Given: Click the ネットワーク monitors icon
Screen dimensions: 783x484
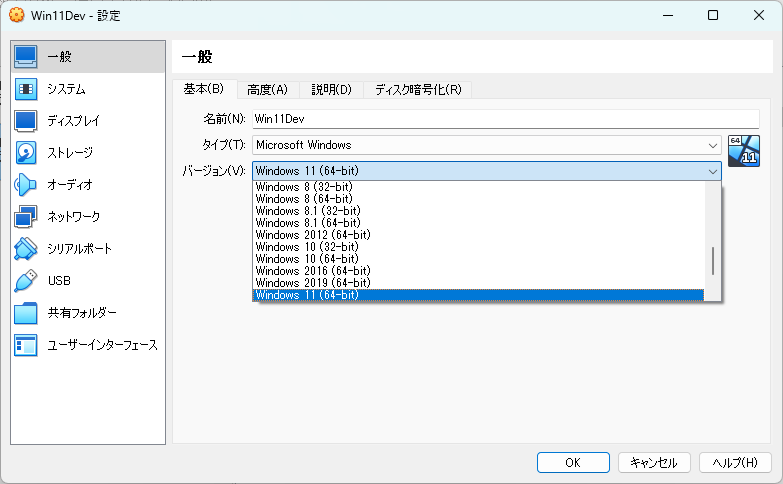Looking at the screenshot, I should [25, 217].
